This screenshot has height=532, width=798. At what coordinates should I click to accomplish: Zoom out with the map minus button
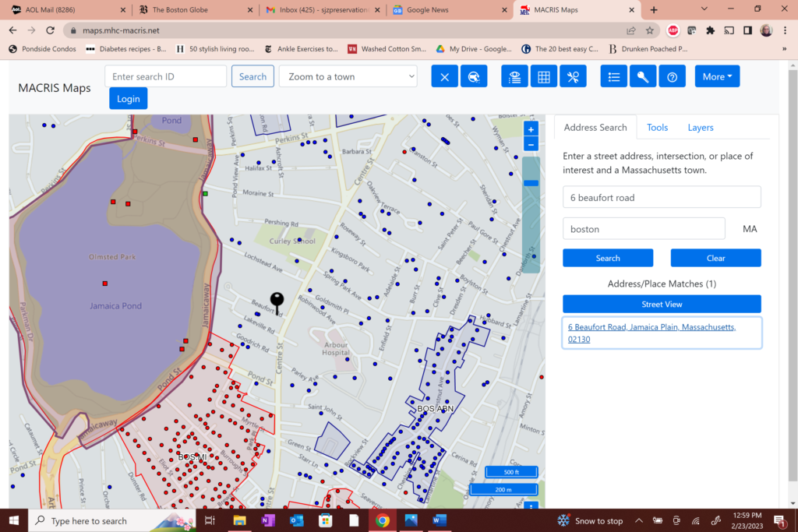pyautogui.click(x=531, y=144)
